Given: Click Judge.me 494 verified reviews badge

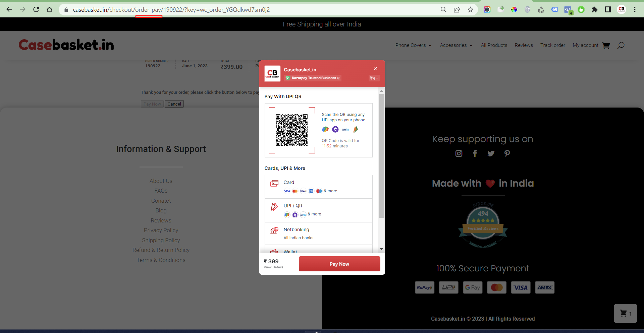Looking at the screenshot, I should (x=483, y=225).
